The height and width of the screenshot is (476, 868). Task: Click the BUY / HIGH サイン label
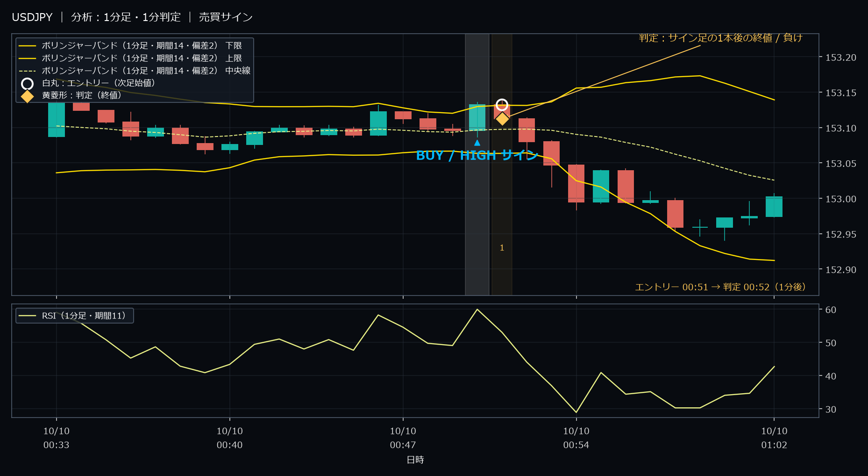pyautogui.click(x=477, y=155)
